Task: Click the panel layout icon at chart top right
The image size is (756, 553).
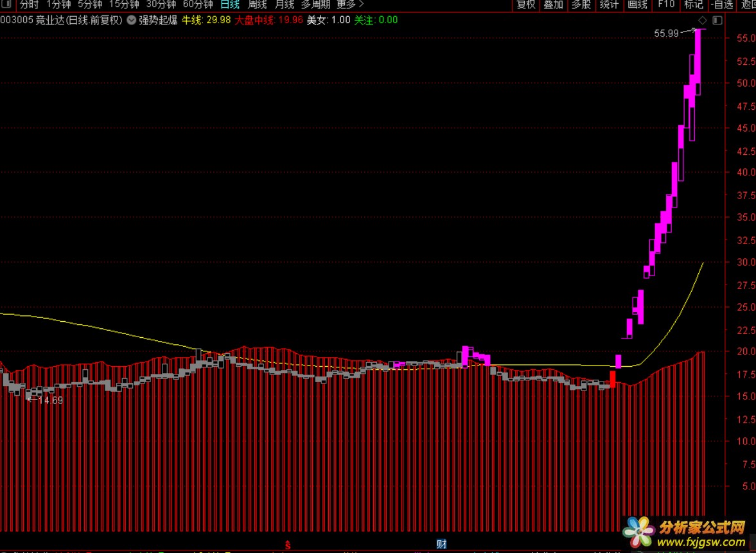Action: pyautogui.click(x=717, y=21)
